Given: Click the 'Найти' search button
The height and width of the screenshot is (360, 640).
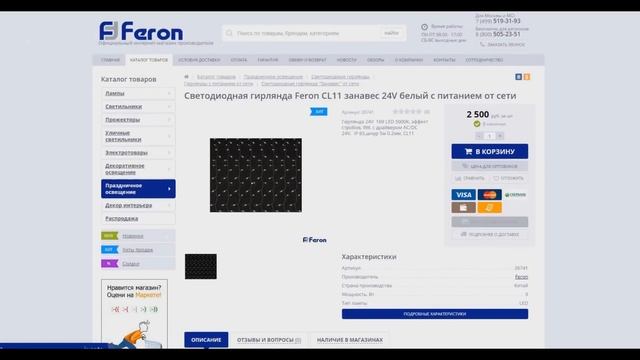Looking at the screenshot, I should (x=391, y=33).
